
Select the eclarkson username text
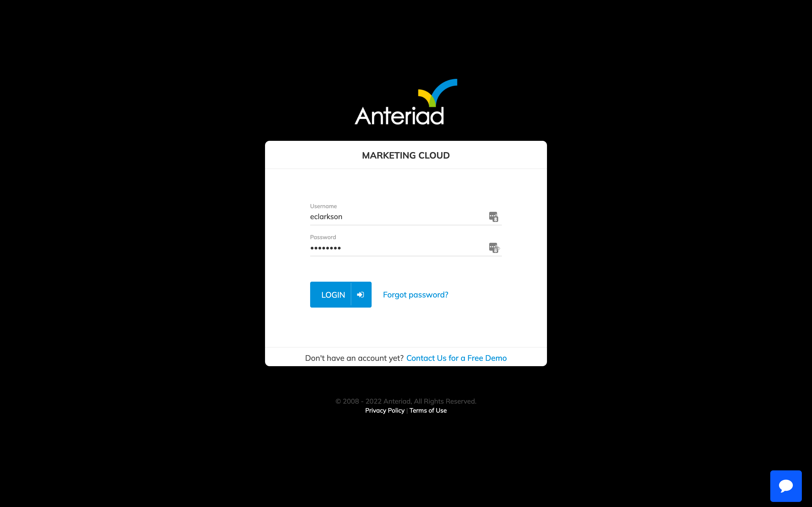coord(326,217)
